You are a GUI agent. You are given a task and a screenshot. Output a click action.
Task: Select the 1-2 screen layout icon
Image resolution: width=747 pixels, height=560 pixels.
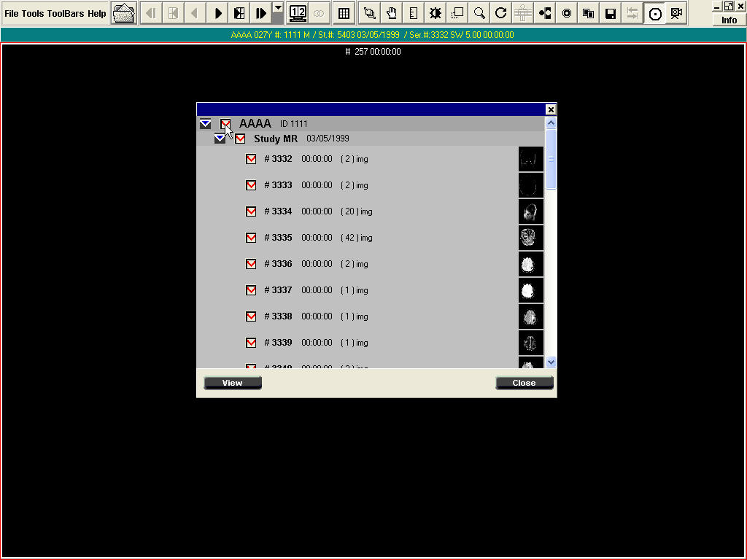[x=298, y=13]
